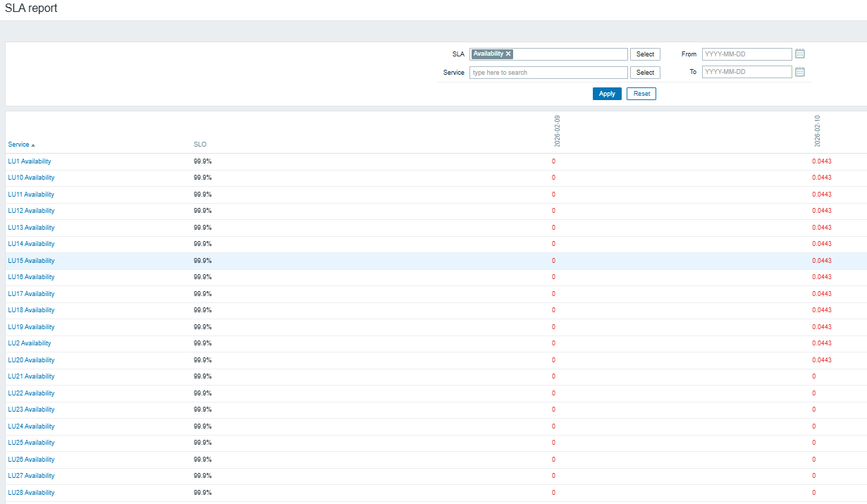Image resolution: width=867 pixels, height=504 pixels.
Task: Open LU18 Availability service
Action: [x=31, y=310]
